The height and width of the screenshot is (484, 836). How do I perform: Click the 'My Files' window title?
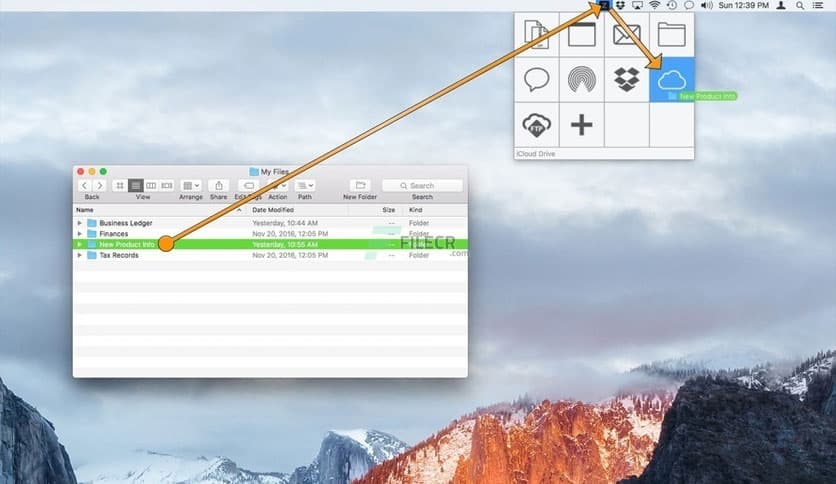tap(275, 172)
